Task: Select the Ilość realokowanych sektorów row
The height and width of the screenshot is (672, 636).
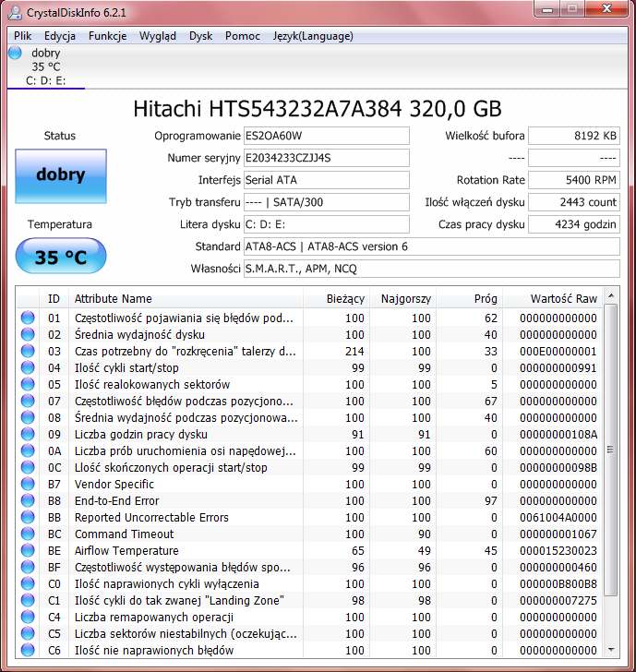Action: (x=309, y=384)
